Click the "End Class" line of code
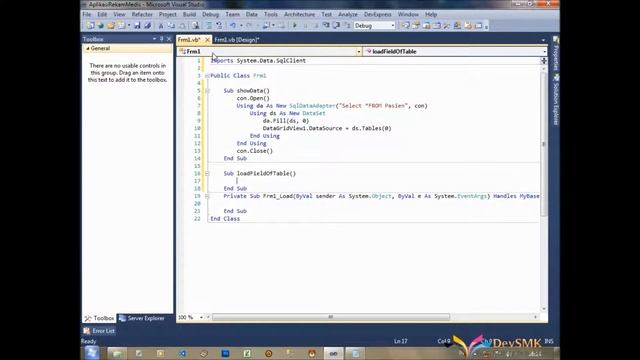 [225, 219]
